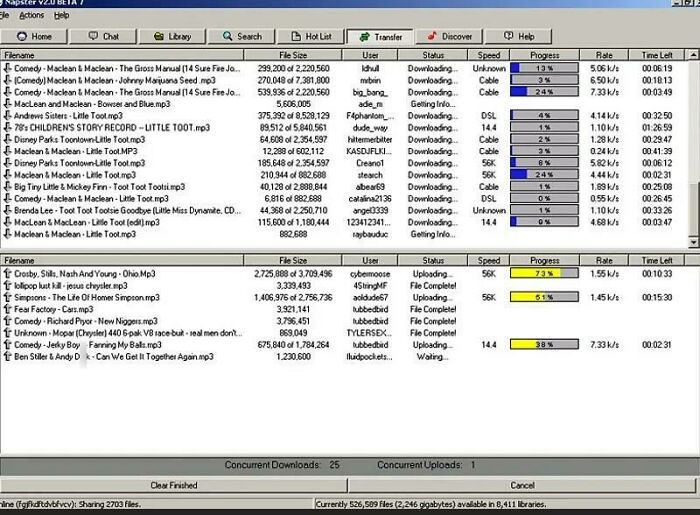
Task: Switch to the Chat section
Action: click(103, 36)
